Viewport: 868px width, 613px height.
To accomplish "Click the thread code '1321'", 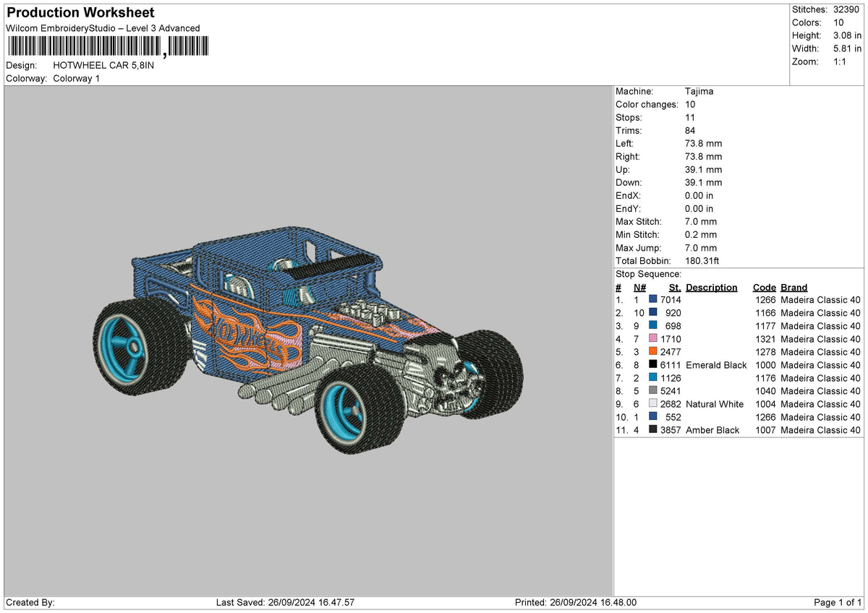I will 765,339.
